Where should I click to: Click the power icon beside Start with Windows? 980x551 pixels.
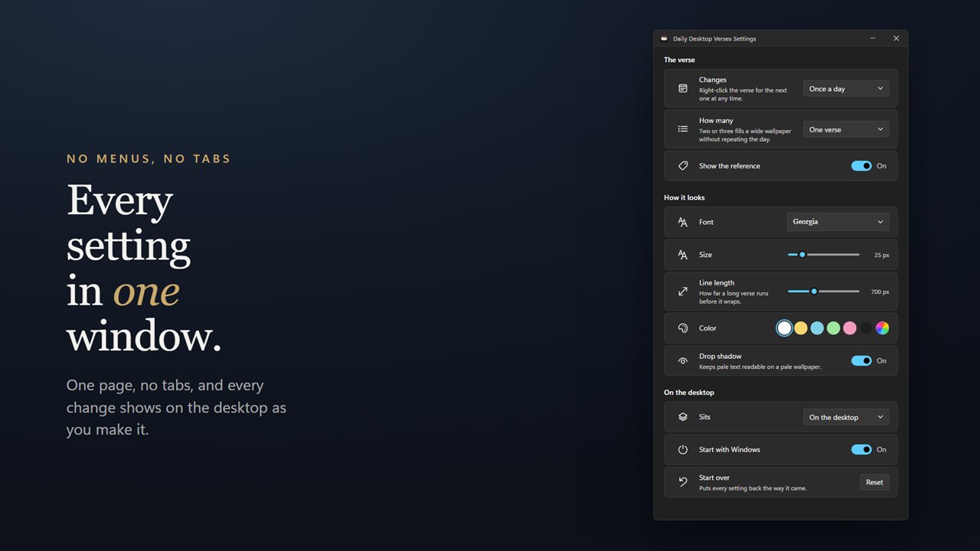[683, 450]
